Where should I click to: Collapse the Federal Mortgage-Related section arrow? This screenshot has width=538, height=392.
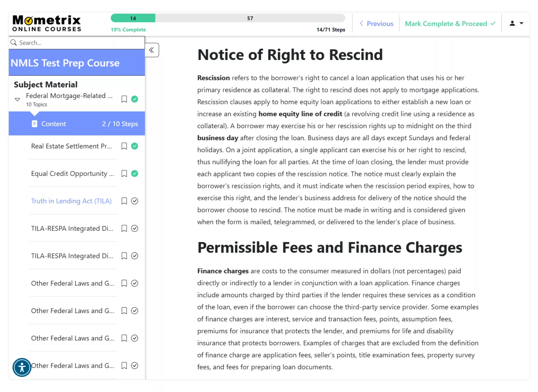[x=17, y=100]
